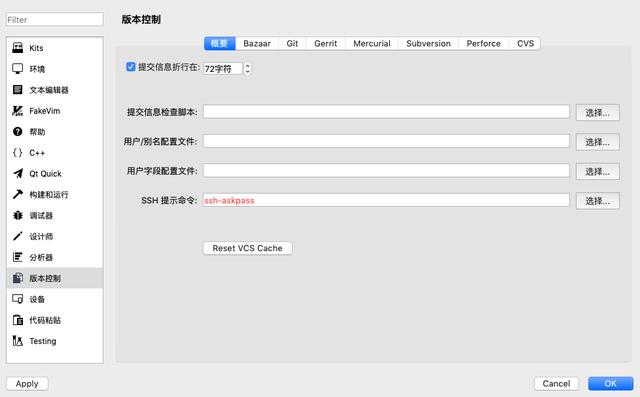Click the 用户/别名配置文件 text field
Image resolution: width=640 pixels, height=397 pixels.
(386, 141)
